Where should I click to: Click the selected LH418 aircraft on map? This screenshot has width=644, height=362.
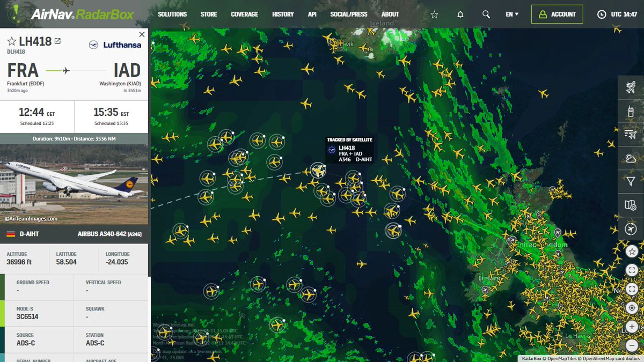(318, 171)
